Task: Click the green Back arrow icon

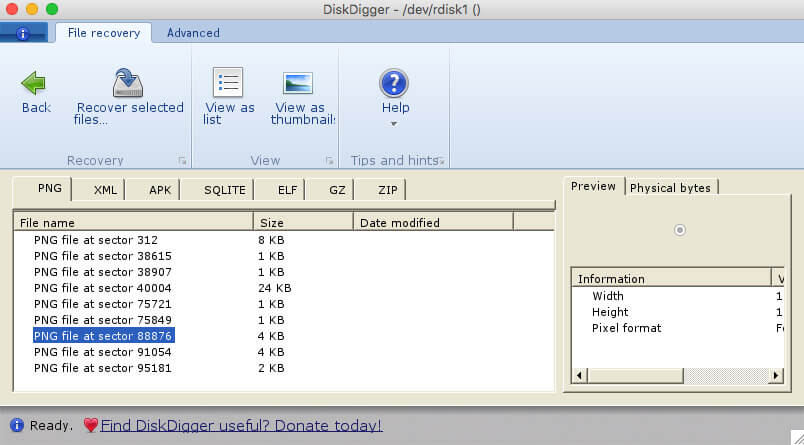Action: (34, 83)
